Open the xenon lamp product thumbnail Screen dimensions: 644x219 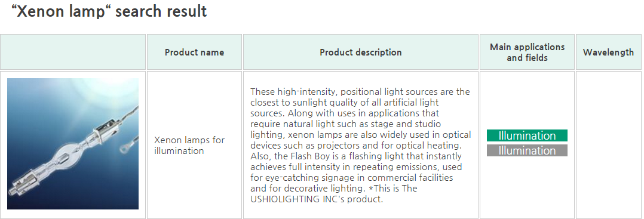[x=73, y=144]
